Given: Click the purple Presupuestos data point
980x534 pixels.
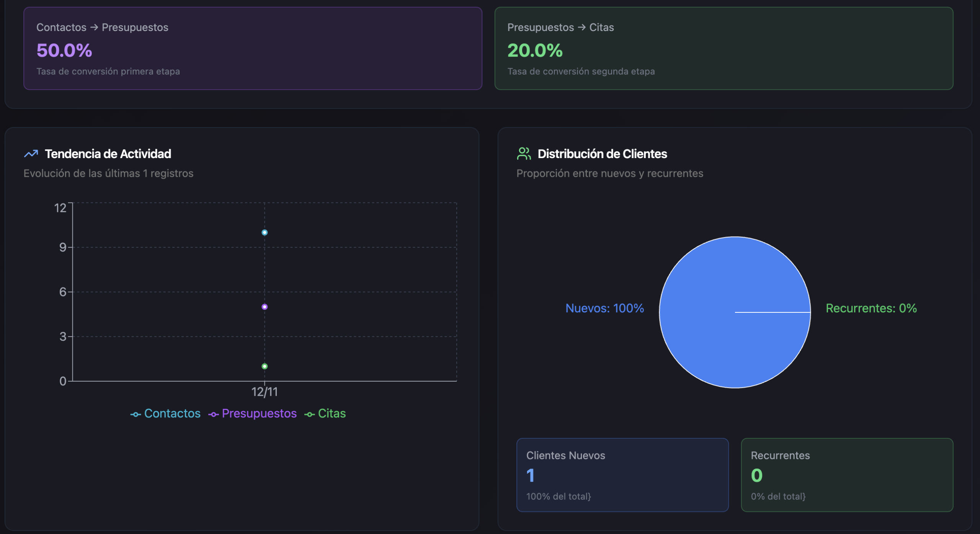Looking at the screenshot, I should tap(265, 307).
